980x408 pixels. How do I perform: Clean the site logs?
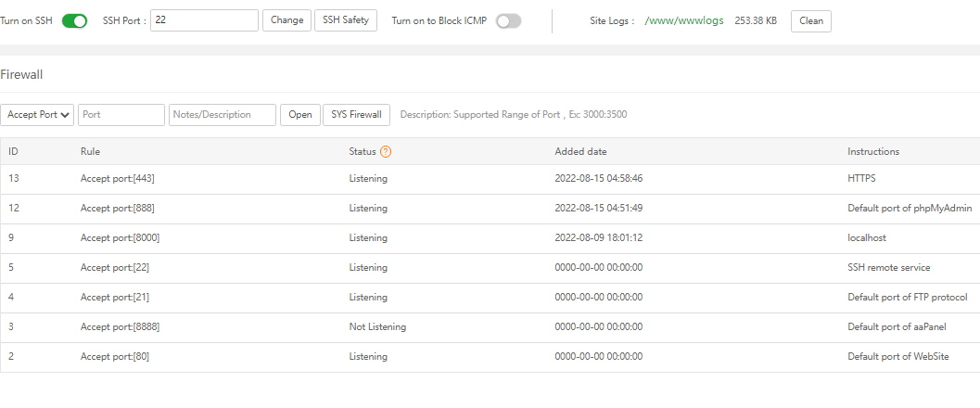coord(810,21)
